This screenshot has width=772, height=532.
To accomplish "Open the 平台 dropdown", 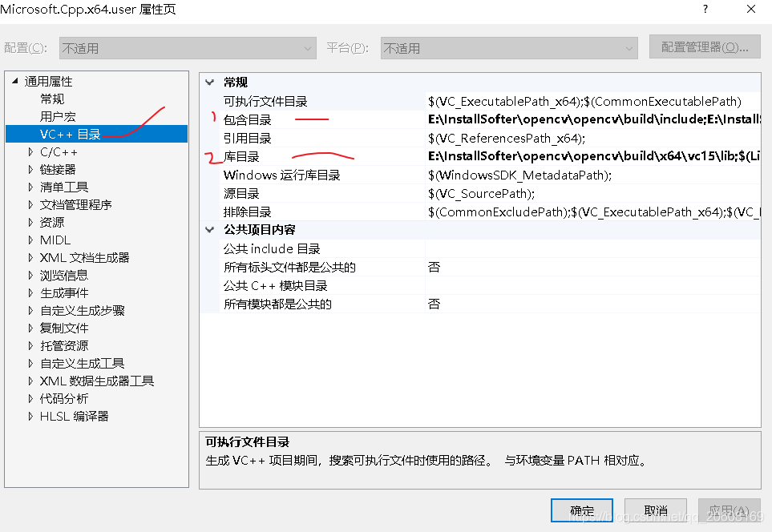I will (x=629, y=46).
